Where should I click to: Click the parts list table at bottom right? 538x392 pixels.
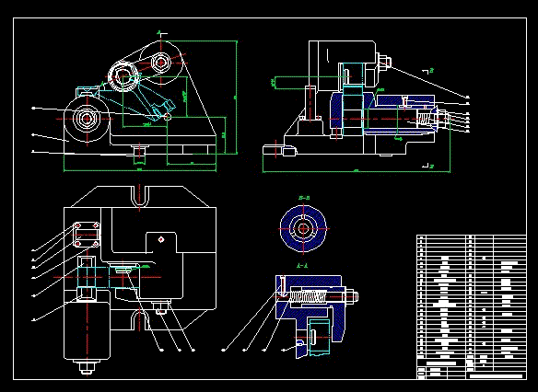[472, 306]
